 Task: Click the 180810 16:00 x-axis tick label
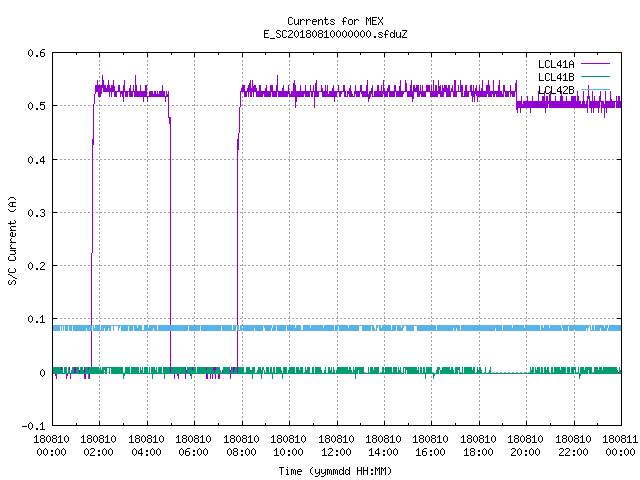coord(431,446)
